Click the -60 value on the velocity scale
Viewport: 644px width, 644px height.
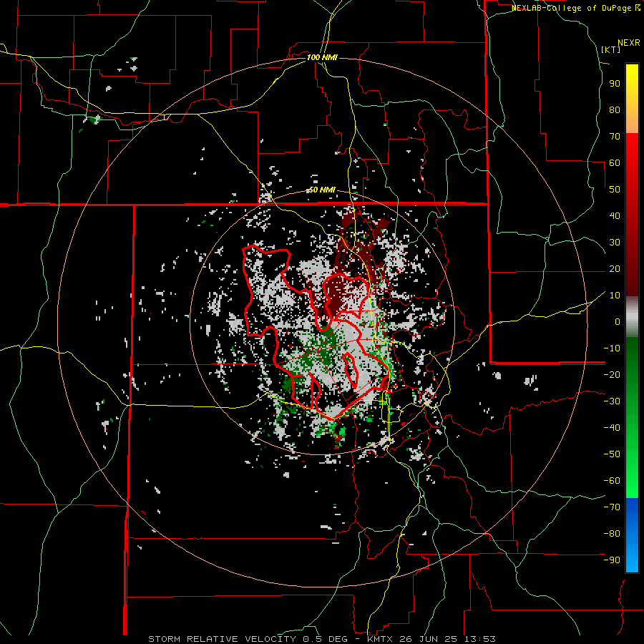point(612,481)
